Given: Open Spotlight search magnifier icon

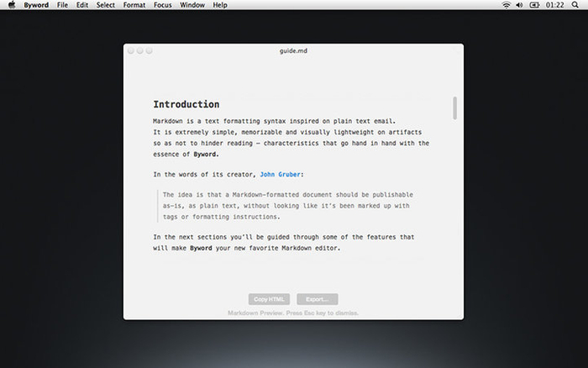Looking at the screenshot, I should click(x=575, y=5).
